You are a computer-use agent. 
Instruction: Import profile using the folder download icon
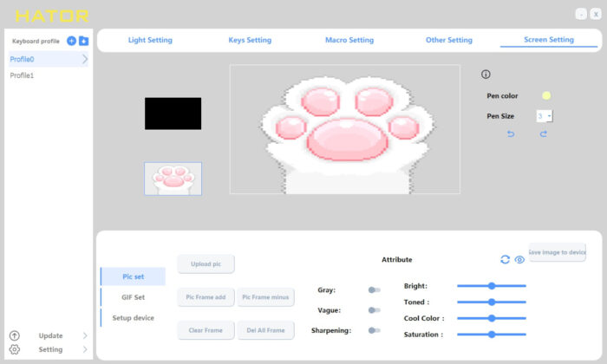point(83,41)
